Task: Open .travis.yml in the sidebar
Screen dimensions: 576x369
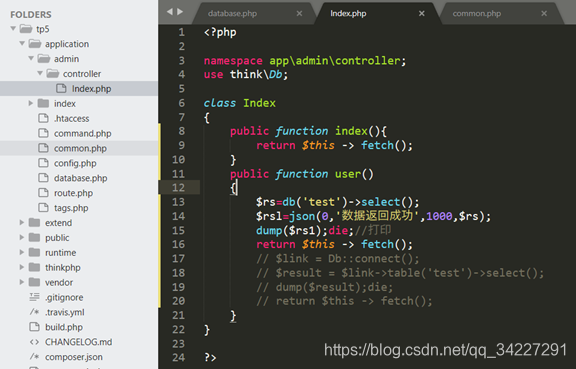Action: pos(65,312)
